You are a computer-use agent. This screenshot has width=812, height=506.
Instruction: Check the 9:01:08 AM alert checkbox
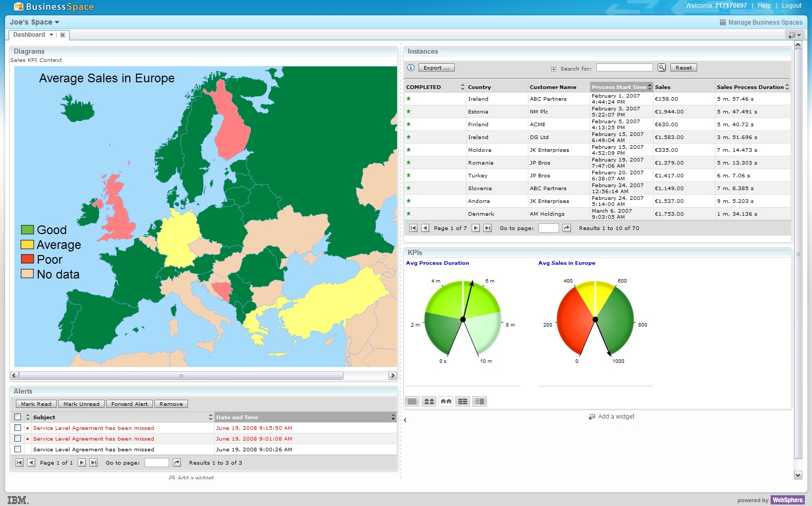pyautogui.click(x=18, y=439)
